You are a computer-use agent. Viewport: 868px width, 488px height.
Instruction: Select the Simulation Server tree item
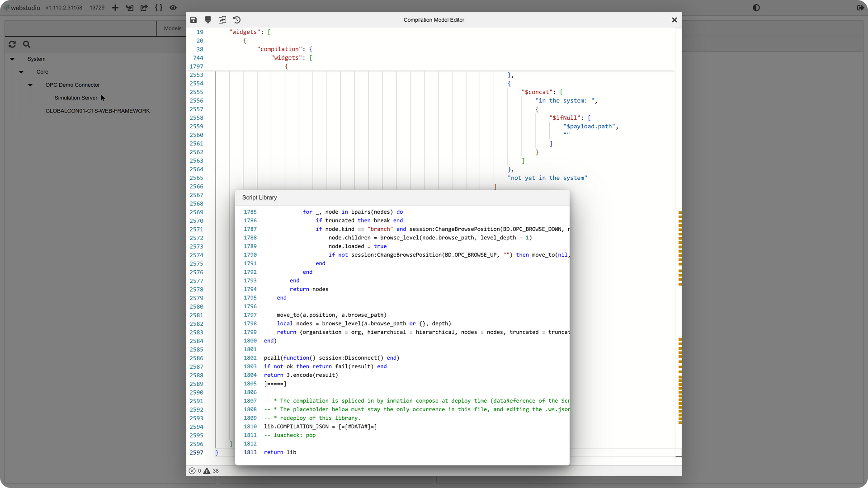pyautogui.click(x=76, y=98)
